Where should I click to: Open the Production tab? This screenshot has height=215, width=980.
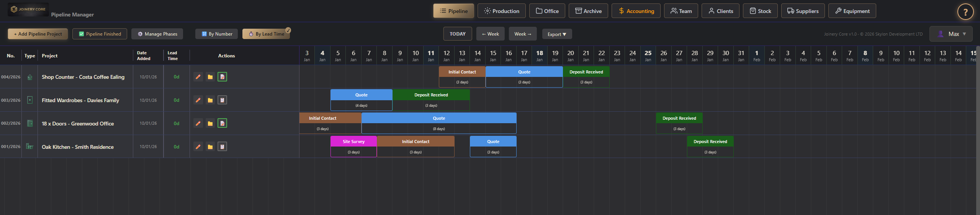click(502, 11)
